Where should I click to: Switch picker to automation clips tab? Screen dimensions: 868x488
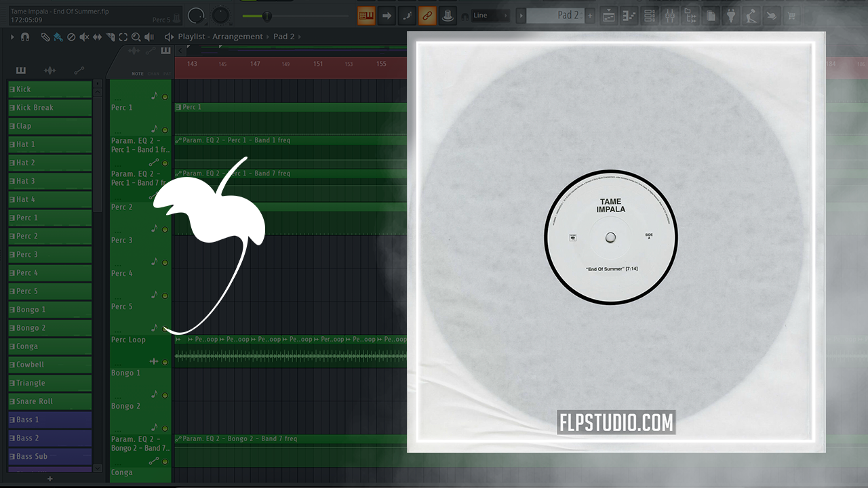(79, 70)
